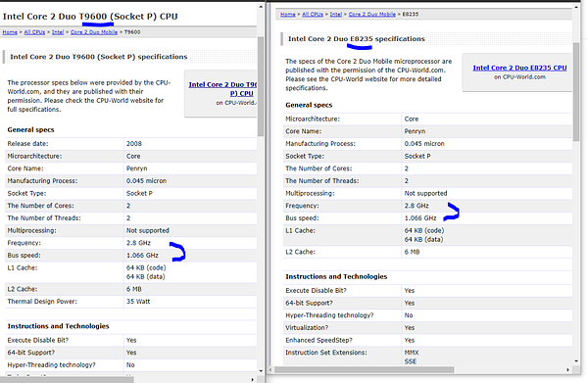
Task: Open Home breadcrumb in E8235 window
Action: click(288, 15)
